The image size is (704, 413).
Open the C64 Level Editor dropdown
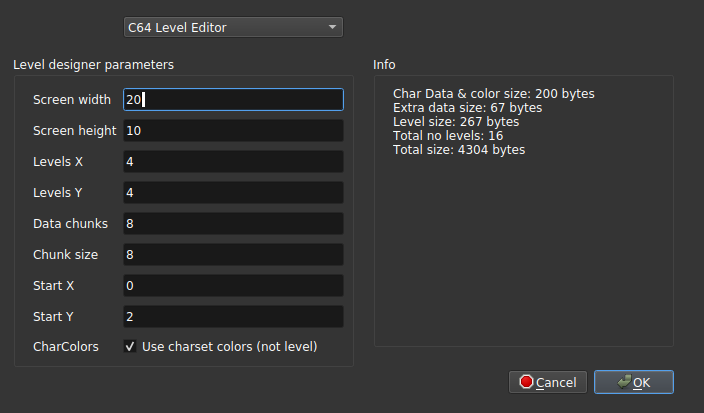coord(233,27)
